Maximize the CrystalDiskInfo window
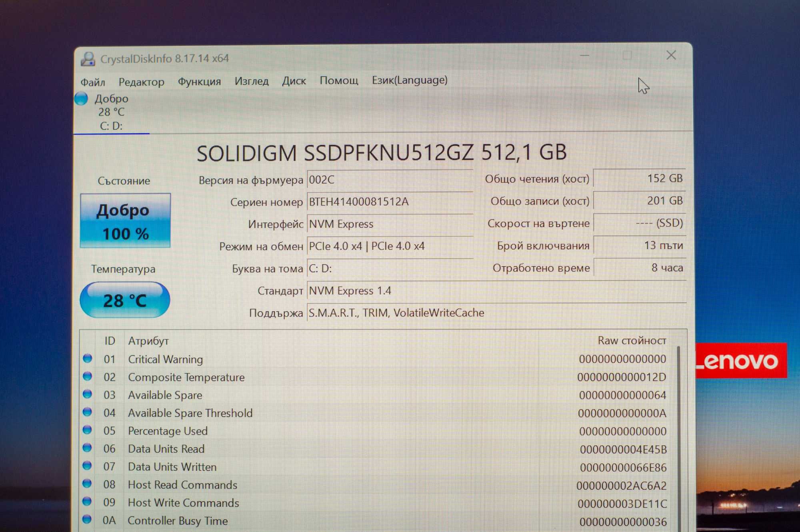 coord(627,56)
